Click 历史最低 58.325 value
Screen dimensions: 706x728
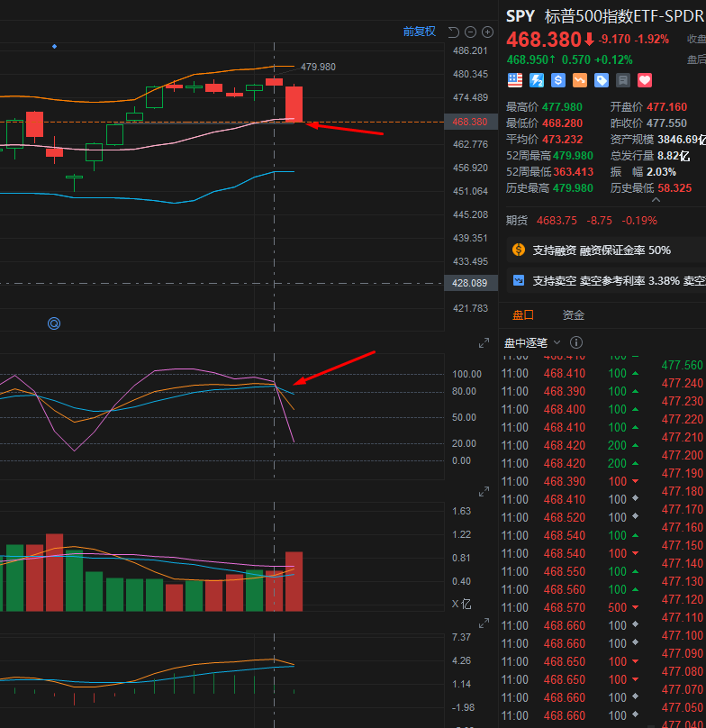click(674, 188)
